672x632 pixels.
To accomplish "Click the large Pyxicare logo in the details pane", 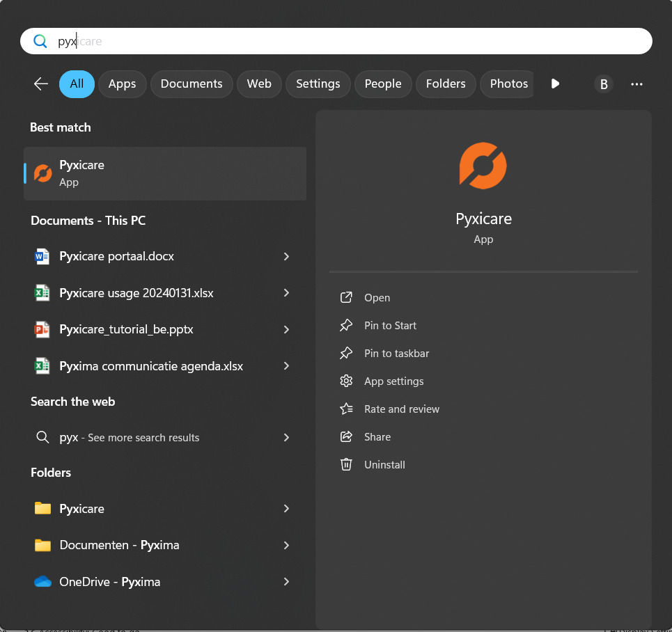I will coord(483,166).
